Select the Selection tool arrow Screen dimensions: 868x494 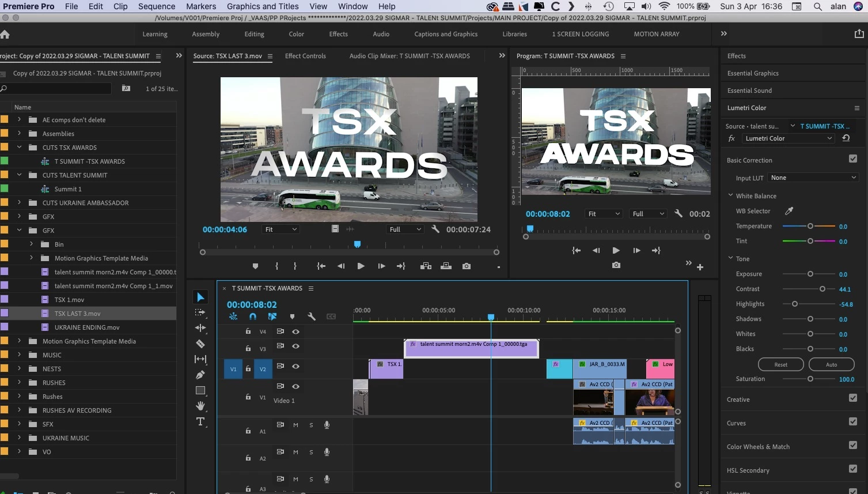[x=200, y=297]
